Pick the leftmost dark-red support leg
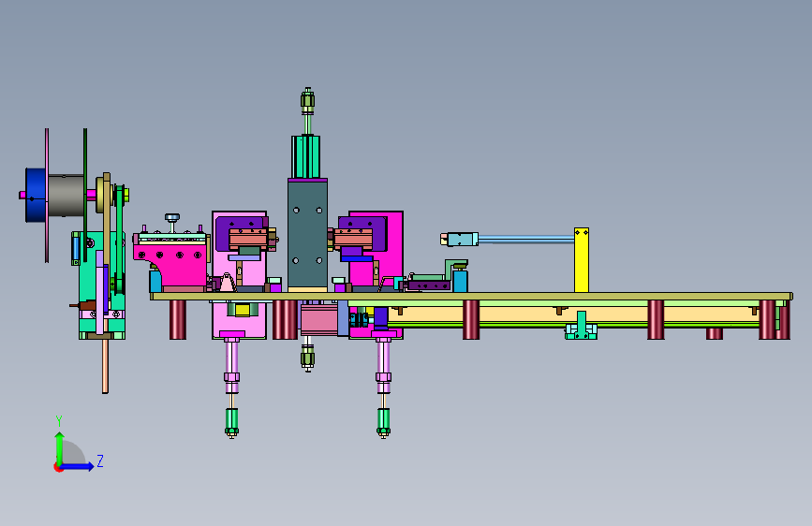Screen dimensions: 812x526 [178, 319]
